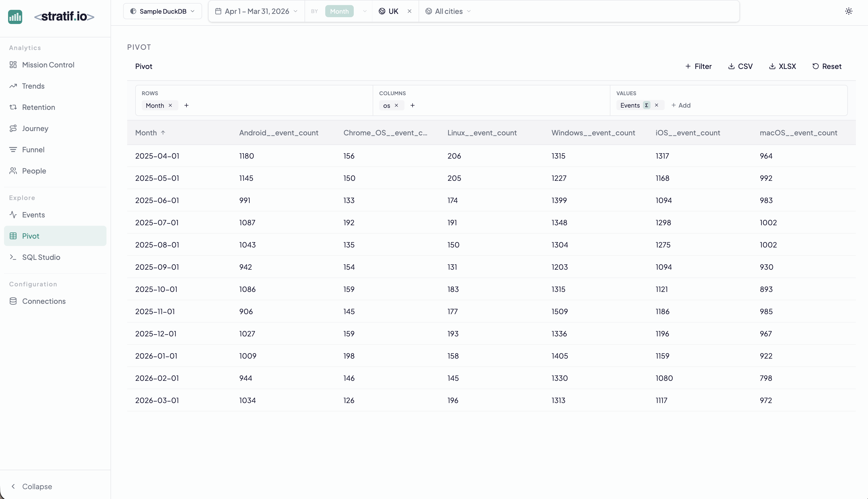Open the Connections configuration page
This screenshot has width=868, height=499.
pos(55,301)
